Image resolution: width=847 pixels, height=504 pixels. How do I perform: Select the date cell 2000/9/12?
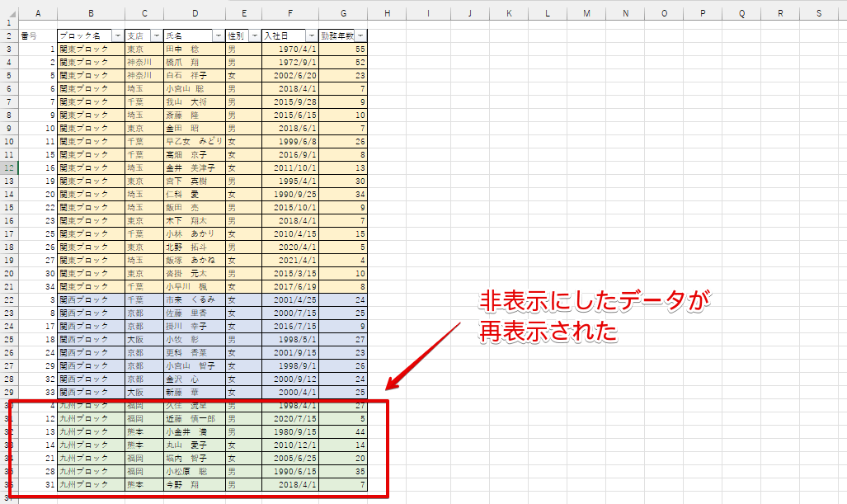290,379
